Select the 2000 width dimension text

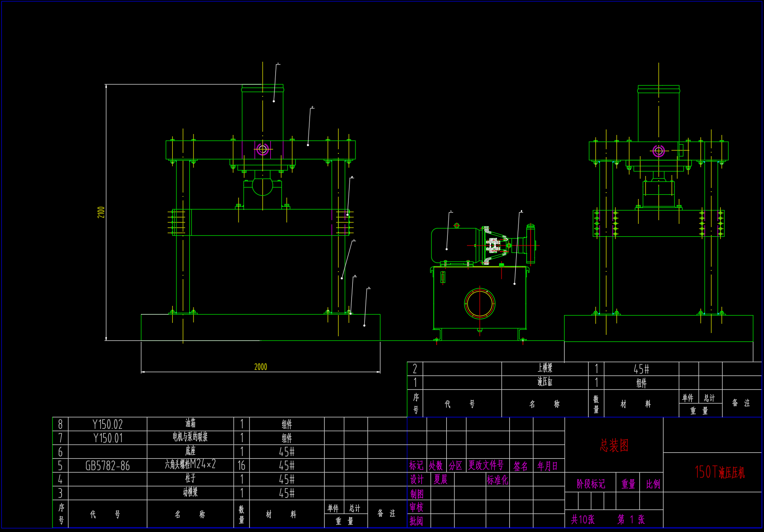(261, 367)
